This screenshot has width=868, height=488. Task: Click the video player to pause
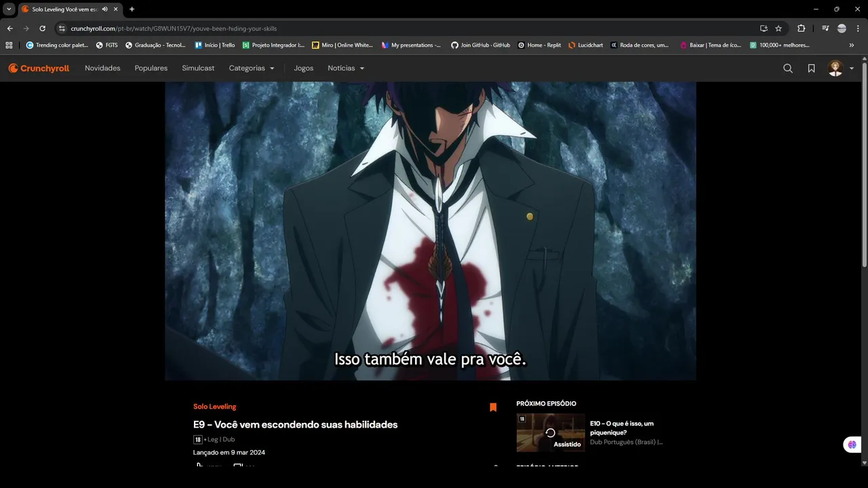pos(431,230)
